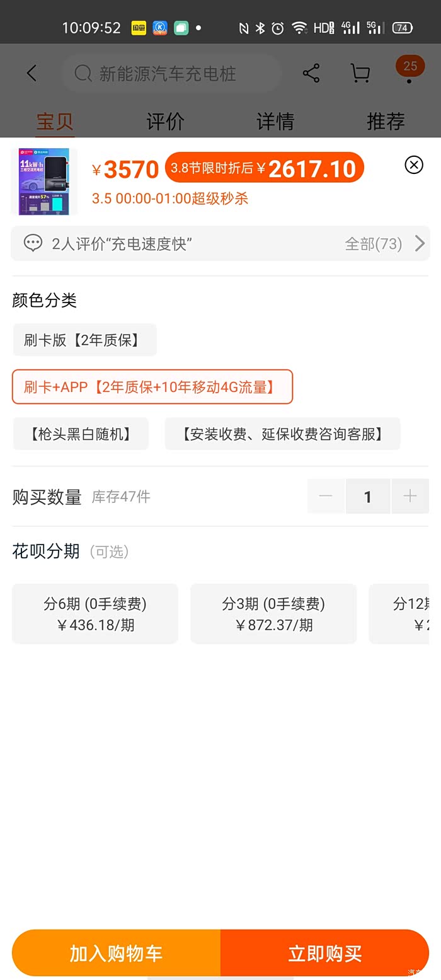This screenshot has height=980, width=441.
Task: Switch to the 评价 tab
Action: pos(165,121)
